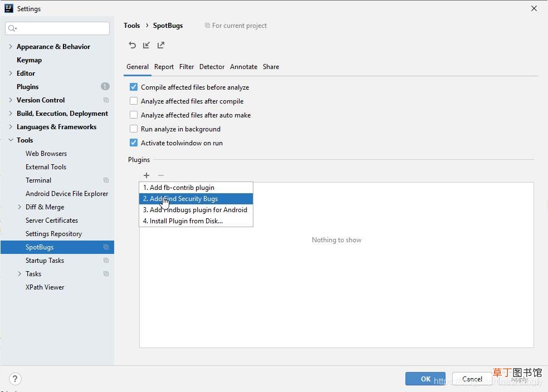Image resolution: width=548 pixels, height=392 pixels.
Task: Click the minus remove plugin icon
Action: [x=161, y=175]
